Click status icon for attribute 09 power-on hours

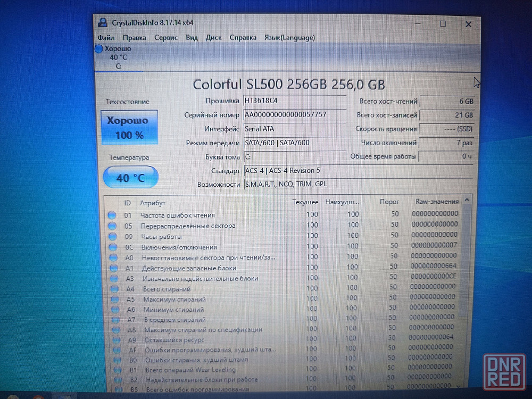[112, 237]
